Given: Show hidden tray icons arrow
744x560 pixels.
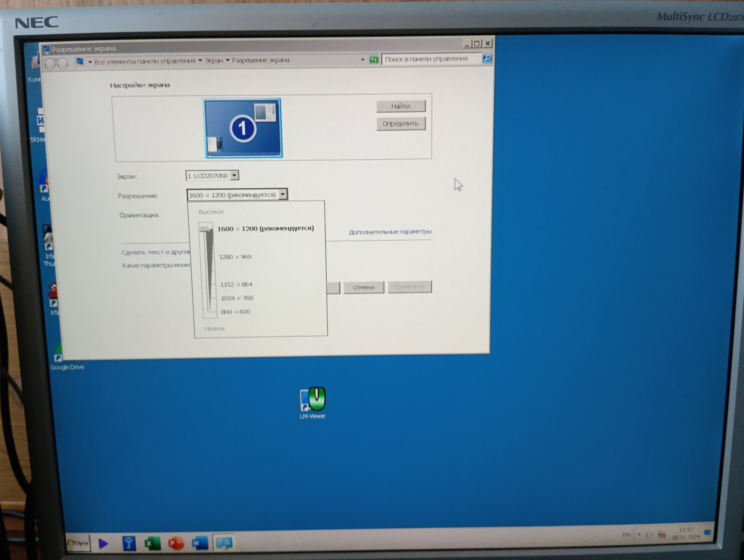Looking at the screenshot, I should pyautogui.click(x=639, y=534).
